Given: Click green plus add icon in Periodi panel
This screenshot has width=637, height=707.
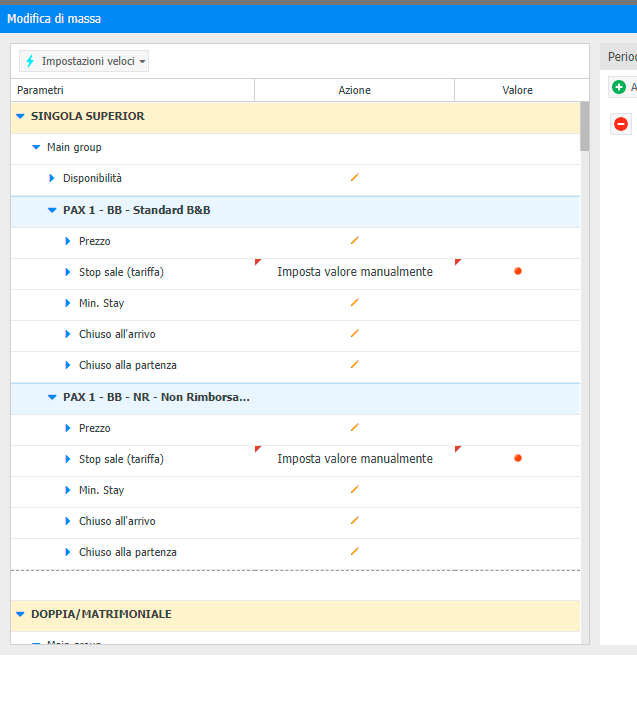Looking at the screenshot, I should [619, 88].
